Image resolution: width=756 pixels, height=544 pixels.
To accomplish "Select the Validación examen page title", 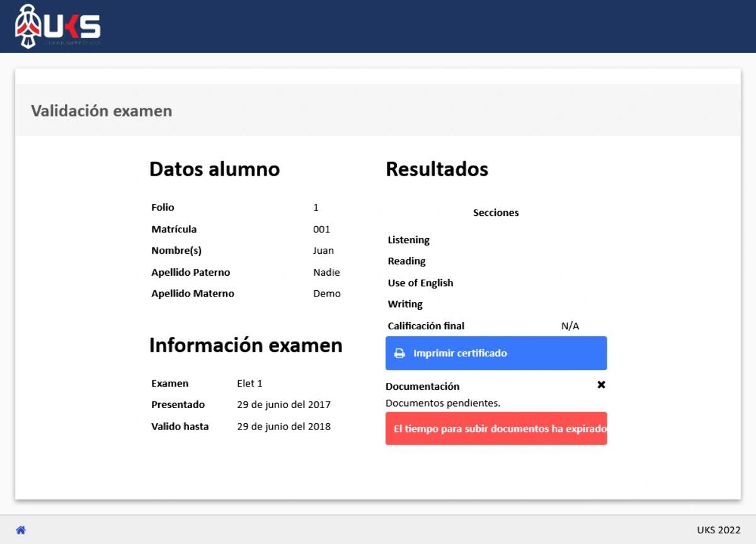I will coord(101,111).
